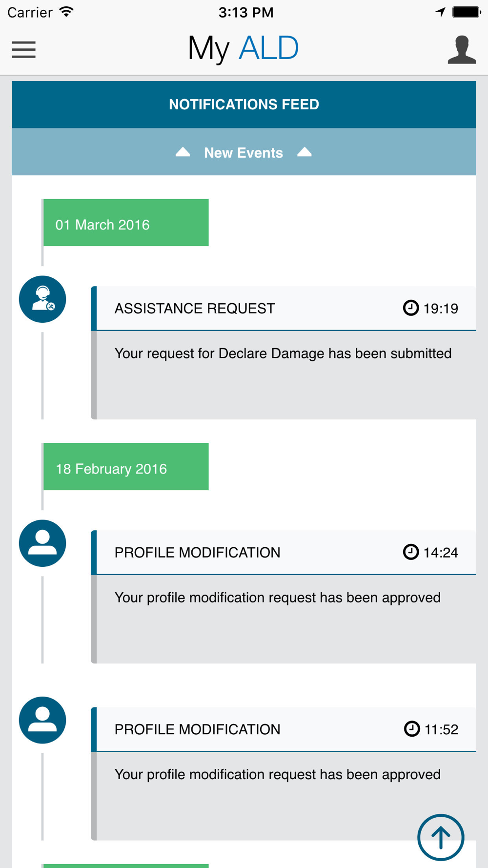Tap the 14:24 profile modification avatar icon
Screen dimensions: 488x868
[42, 543]
